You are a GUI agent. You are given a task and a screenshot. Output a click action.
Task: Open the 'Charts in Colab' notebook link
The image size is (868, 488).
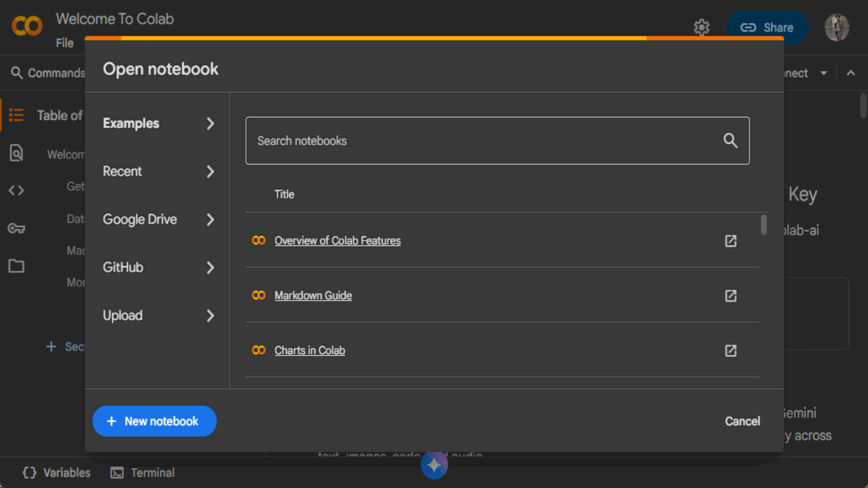(x=309, y=350)
